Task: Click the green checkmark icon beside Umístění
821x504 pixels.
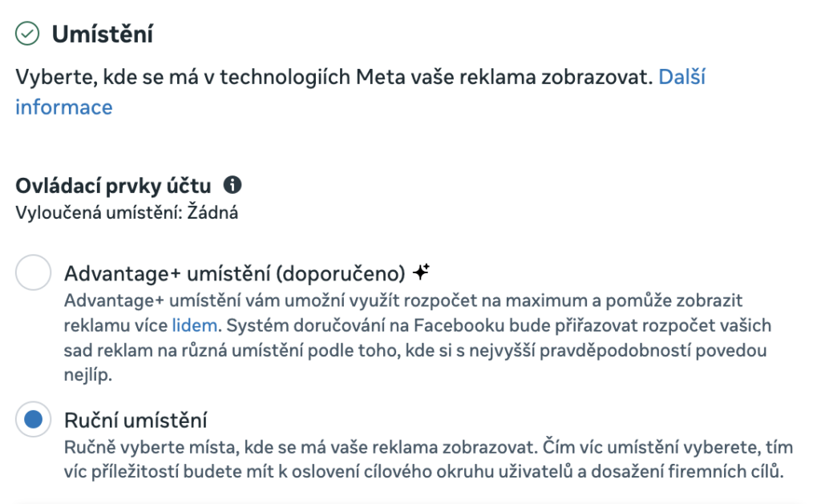Action: [x=27, y=34]
